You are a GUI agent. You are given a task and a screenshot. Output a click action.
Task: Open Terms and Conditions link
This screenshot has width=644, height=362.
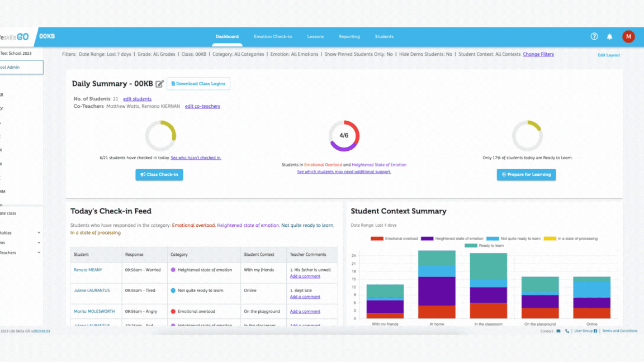[620, 331]
